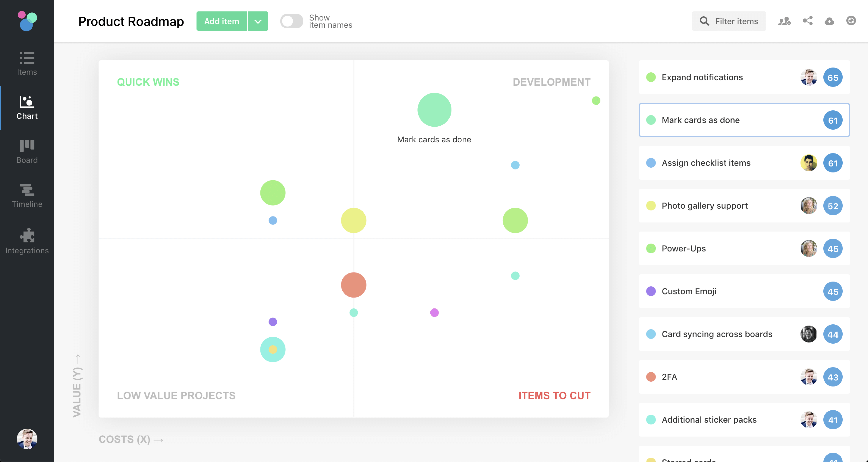This screenshot has height=462, width=868.
Task: Open the Expand notifications item
Action: pos(702,77)
